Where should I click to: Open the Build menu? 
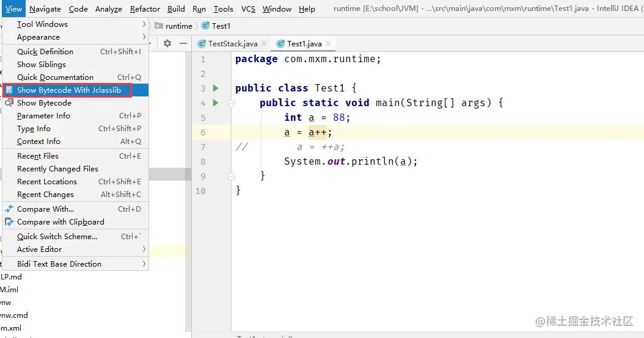tap(176, 9)
